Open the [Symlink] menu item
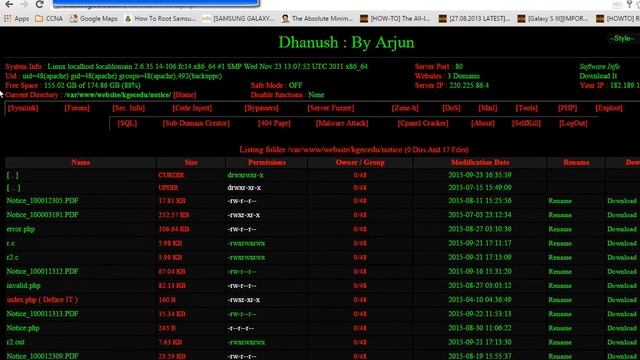 click(x=23, y=108)
